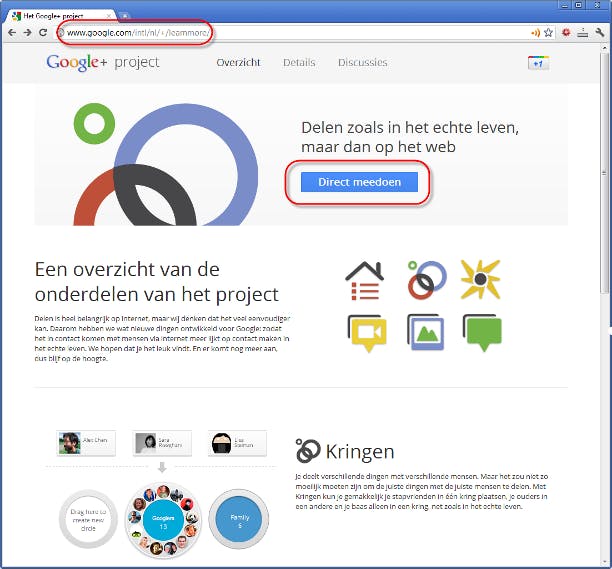Open the red bug extension icon
The height and width of the screenshot is (569, 612).
tap(566, 32)
